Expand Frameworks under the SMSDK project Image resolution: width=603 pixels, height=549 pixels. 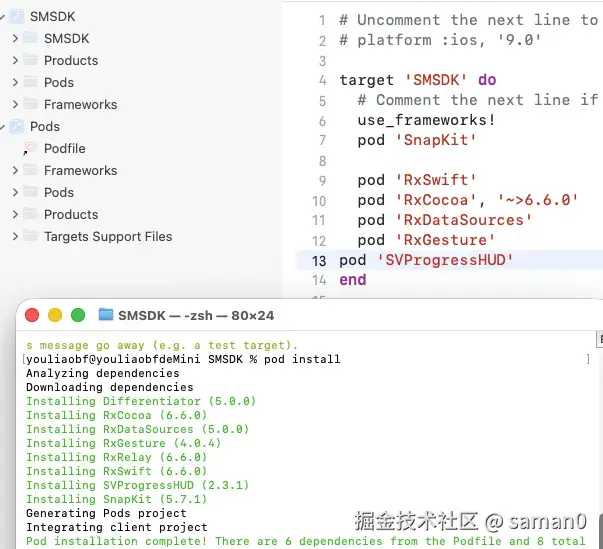(15, 104)
